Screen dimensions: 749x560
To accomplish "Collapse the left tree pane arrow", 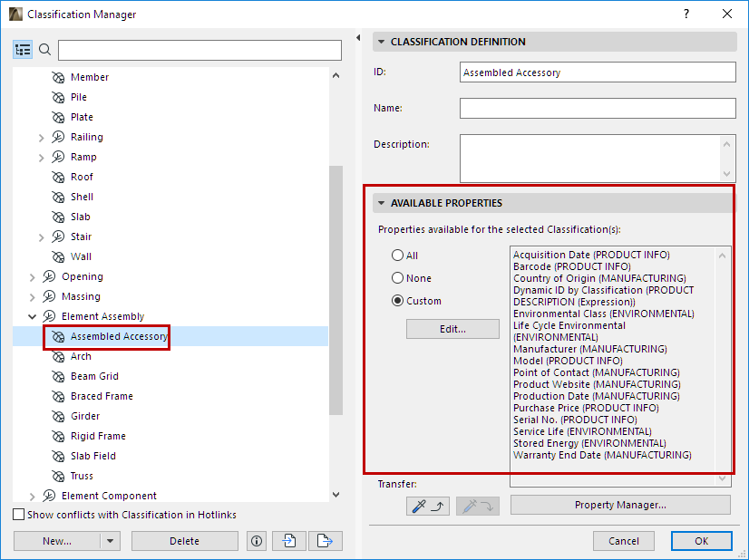I will (x=358, y=38).
